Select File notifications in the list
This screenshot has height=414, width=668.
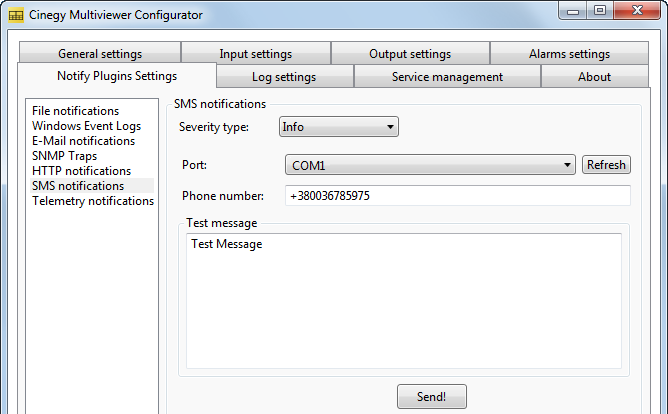[92, 111]
